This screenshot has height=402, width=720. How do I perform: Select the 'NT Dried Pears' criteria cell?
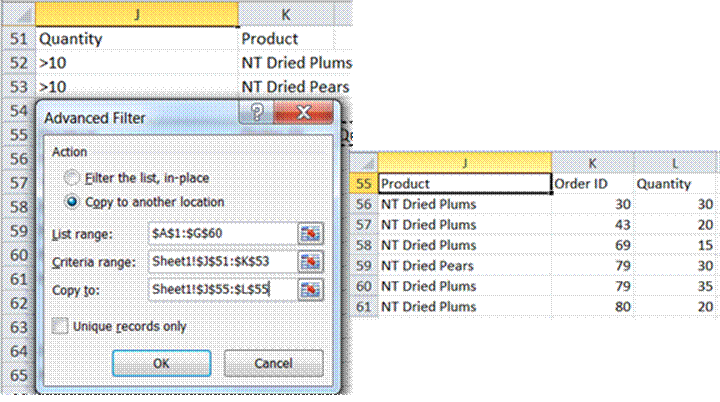[x=296, y=87]
